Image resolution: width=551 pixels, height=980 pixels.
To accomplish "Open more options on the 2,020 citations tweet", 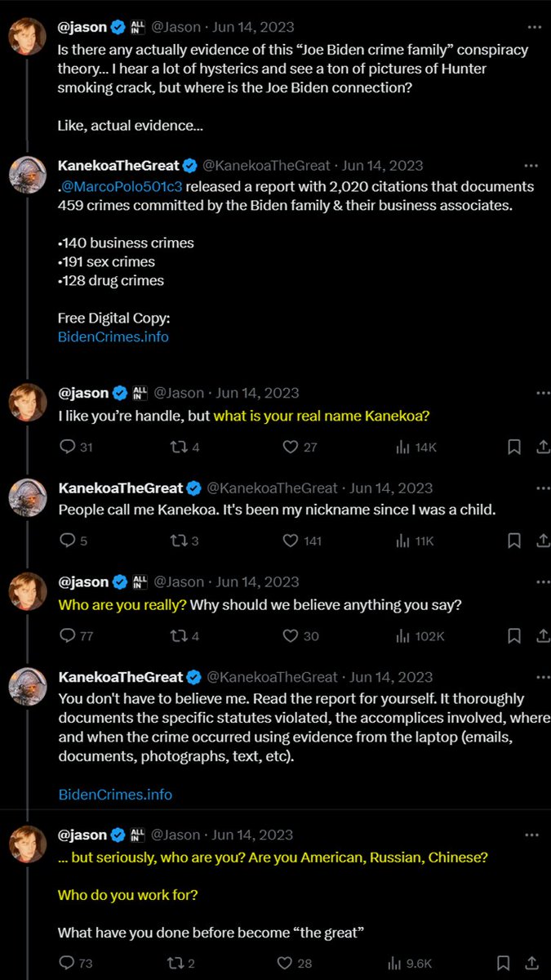I will coord(531,166).
